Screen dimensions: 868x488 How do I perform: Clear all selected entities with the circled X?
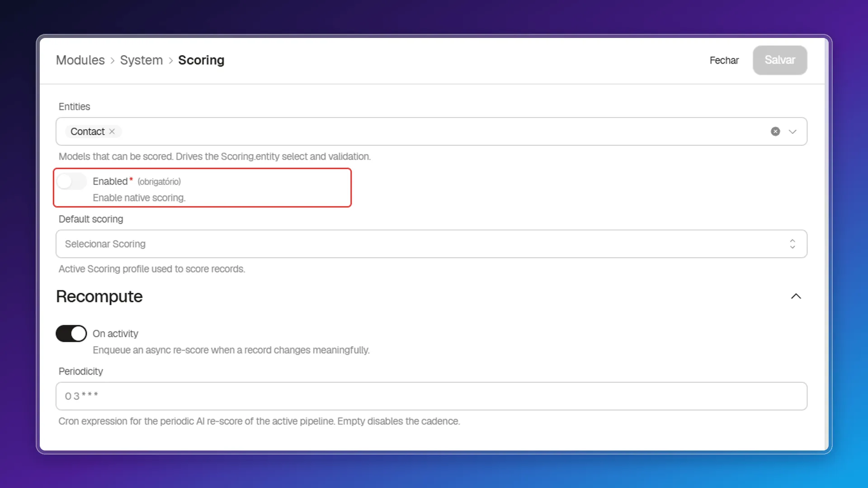click(775, 131)
